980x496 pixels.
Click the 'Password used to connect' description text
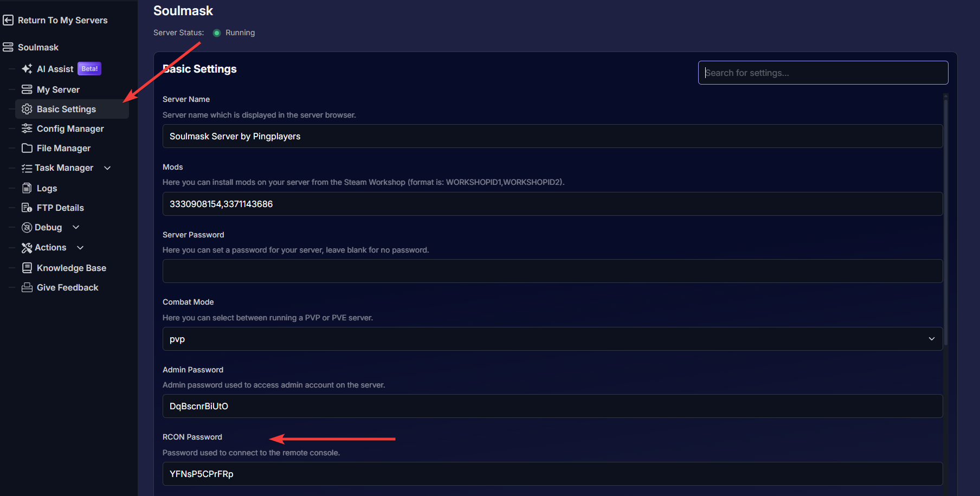pyautogui.click(x=251, y=453)
